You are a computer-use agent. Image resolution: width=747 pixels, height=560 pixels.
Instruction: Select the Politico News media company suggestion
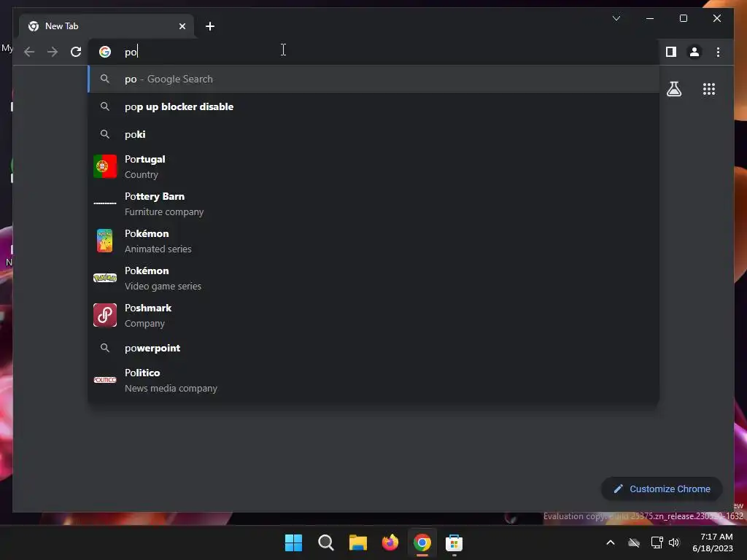click(x=373, y=381)
